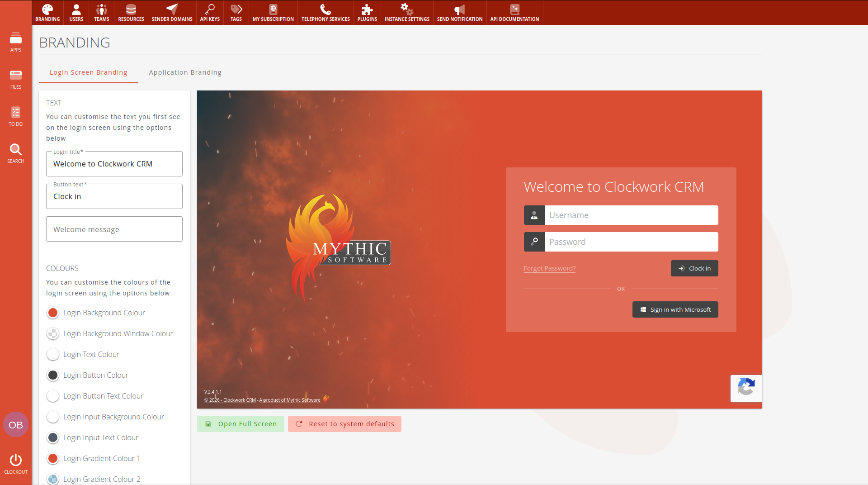Screen dimensions: 868x485
Task: Click the Welcome message field
Action: point(114,229)
